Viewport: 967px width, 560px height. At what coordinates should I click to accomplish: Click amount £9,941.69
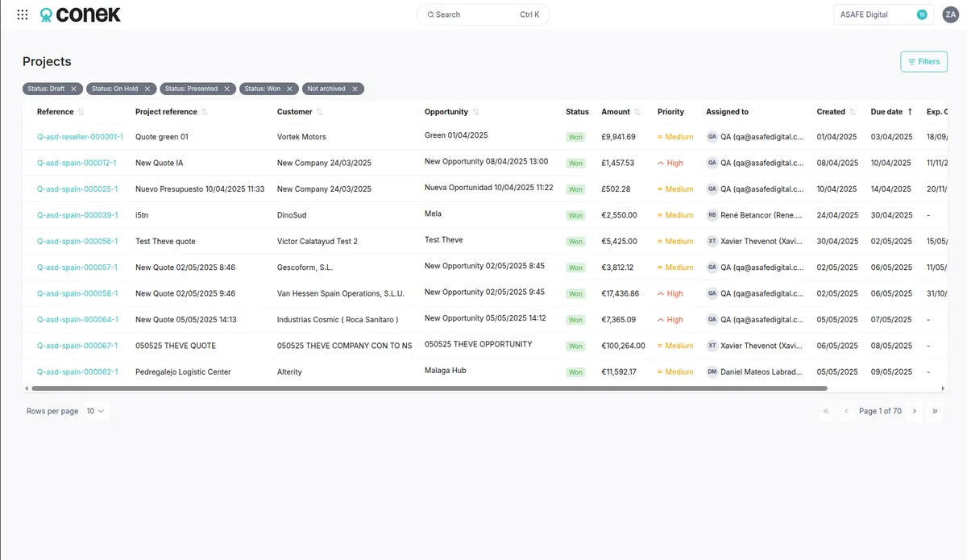[x=618, y=137]
